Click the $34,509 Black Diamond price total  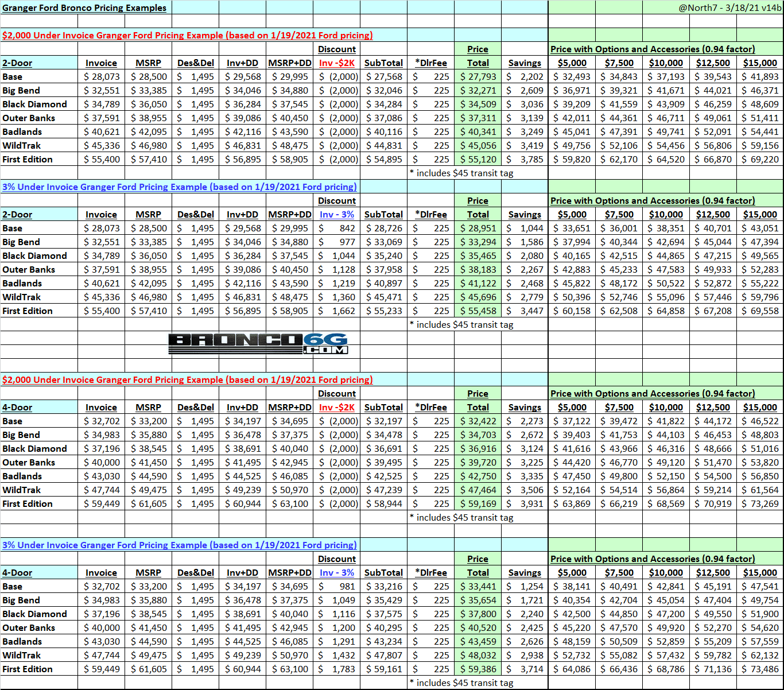(478, 104)
